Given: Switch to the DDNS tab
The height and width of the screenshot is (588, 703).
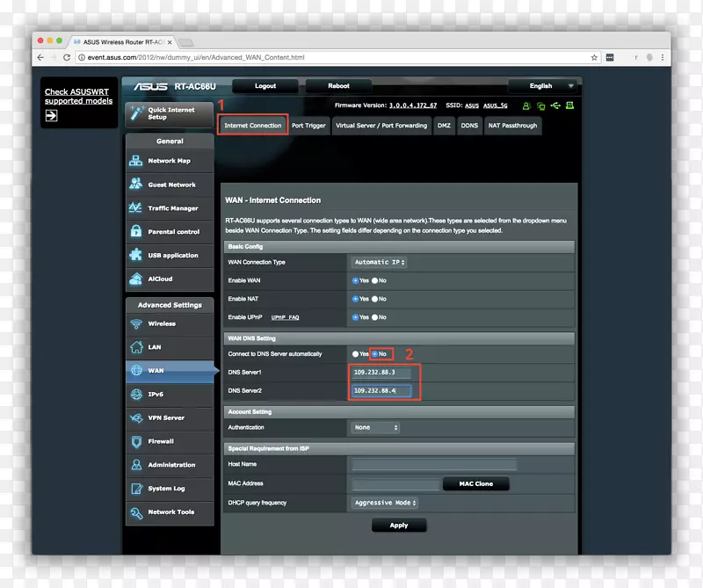Looking at the screenshot, I should (469, 126).
